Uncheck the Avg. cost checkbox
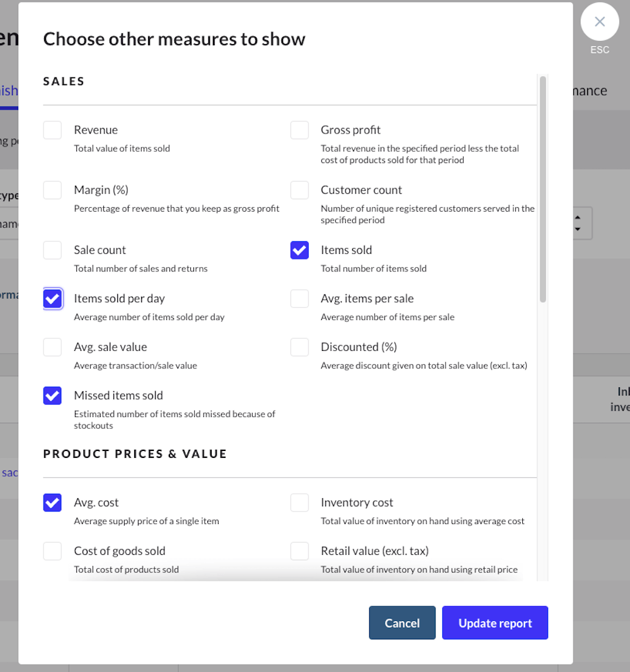 (52, 503)
